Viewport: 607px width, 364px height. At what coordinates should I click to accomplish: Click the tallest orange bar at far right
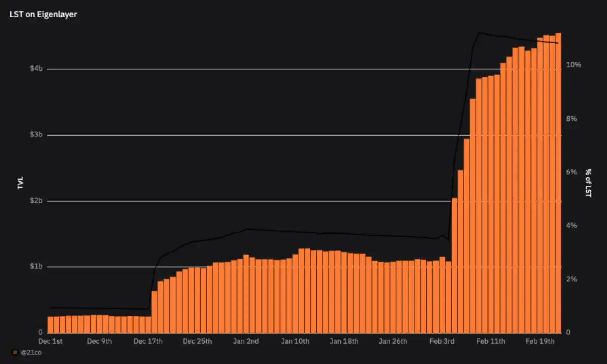[558, 183]
